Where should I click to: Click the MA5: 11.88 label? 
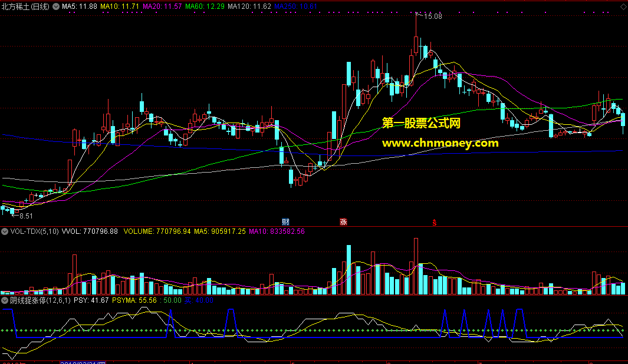(79, 6)
